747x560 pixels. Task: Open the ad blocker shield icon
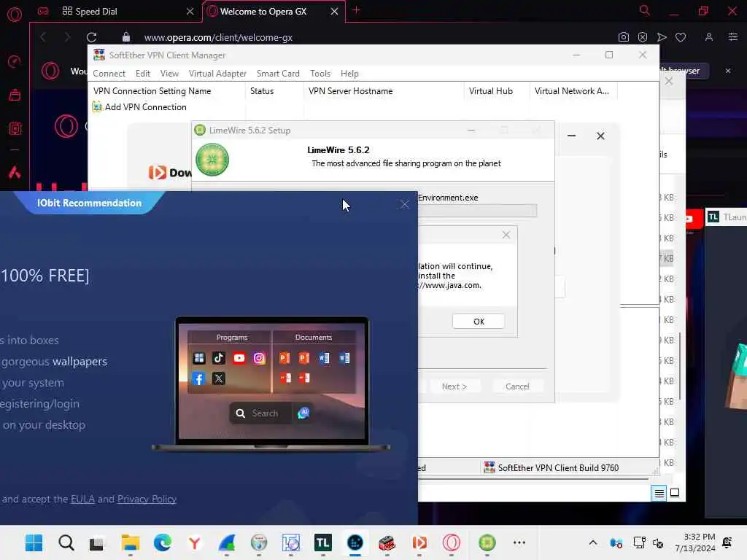(x=643, y=37)
